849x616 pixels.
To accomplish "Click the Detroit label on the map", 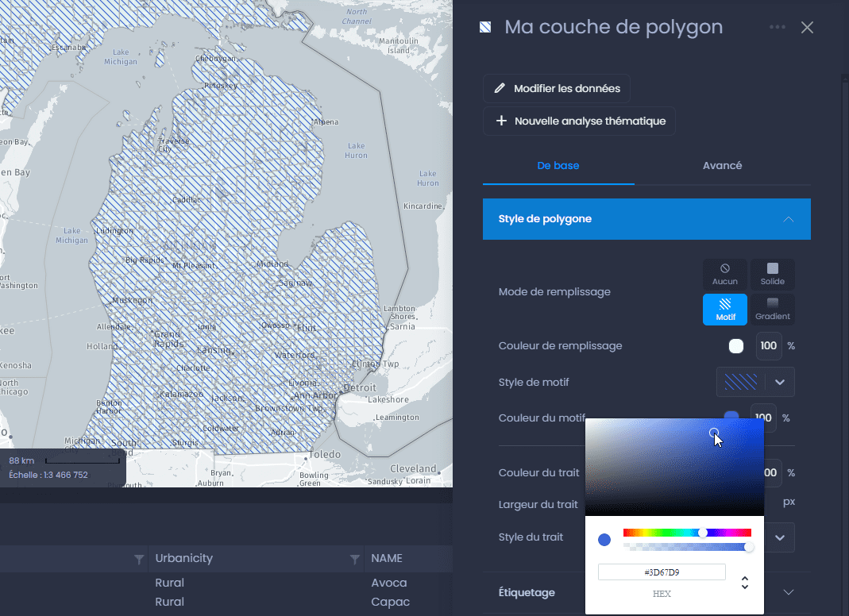I will click(x=360, y=387).
